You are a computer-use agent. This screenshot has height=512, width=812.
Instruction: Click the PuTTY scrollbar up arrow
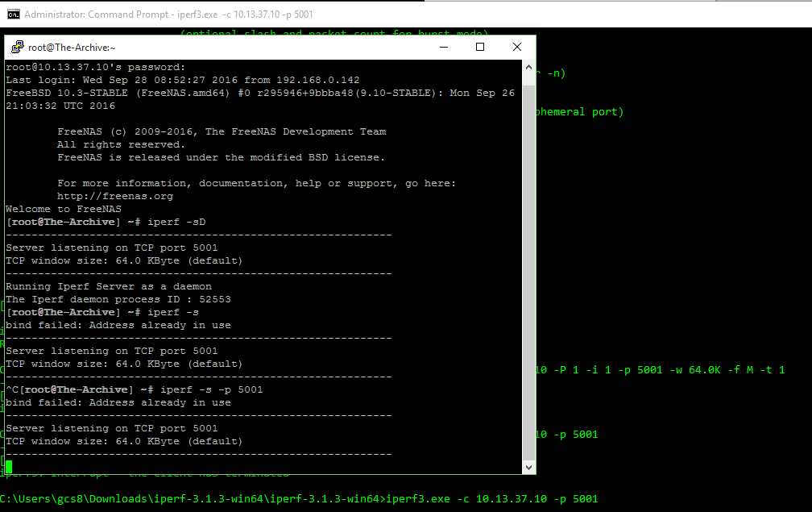(x=528, y=67)
